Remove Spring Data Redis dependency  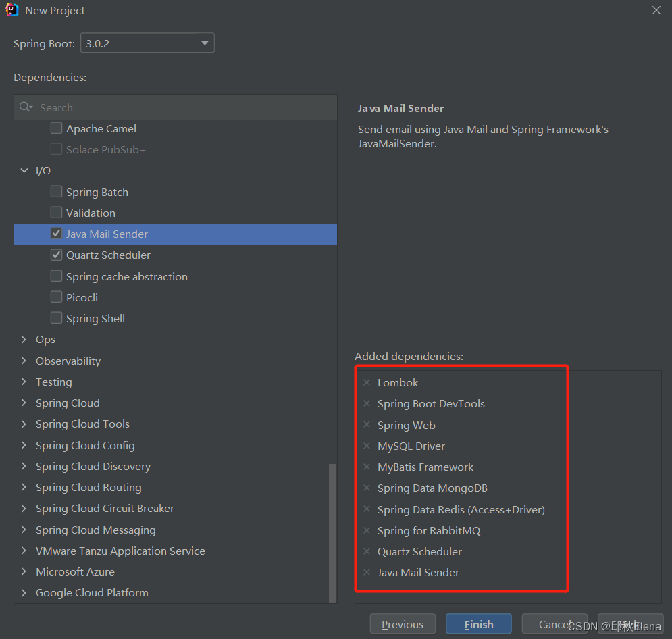pyautogui.click(x=367, y=509)
